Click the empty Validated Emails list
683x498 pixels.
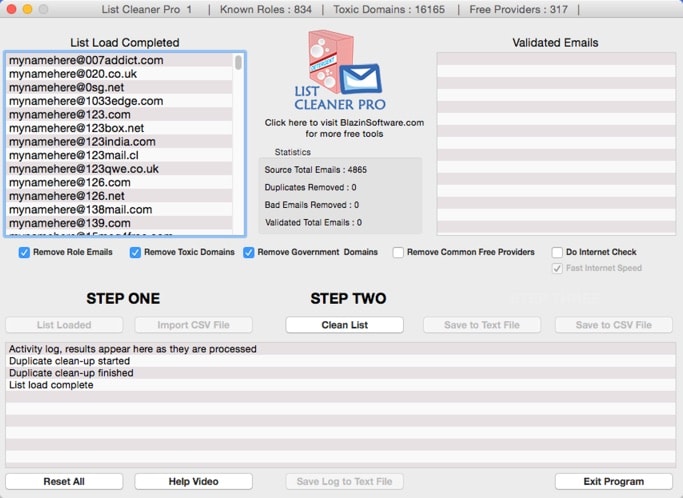tap(556, 144)
